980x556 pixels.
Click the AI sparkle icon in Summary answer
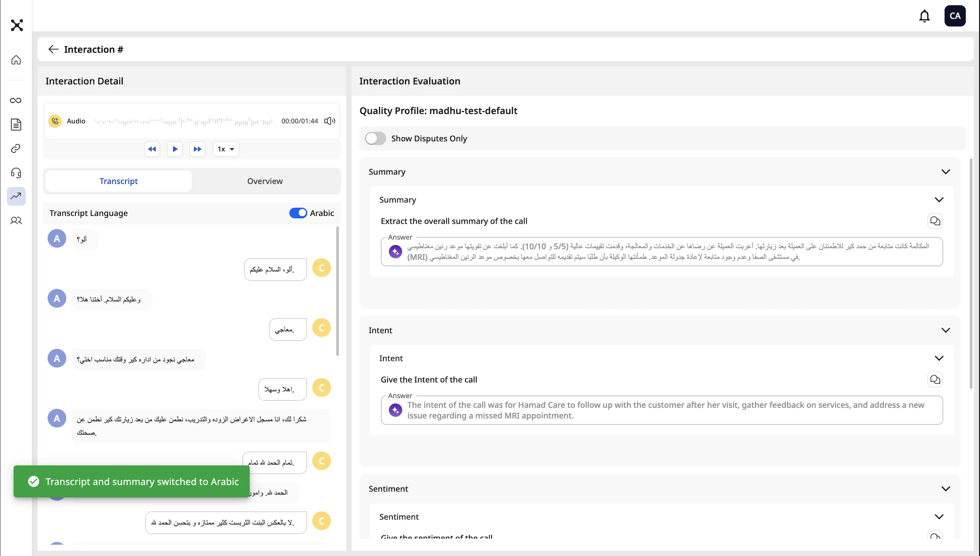[395, 252]
